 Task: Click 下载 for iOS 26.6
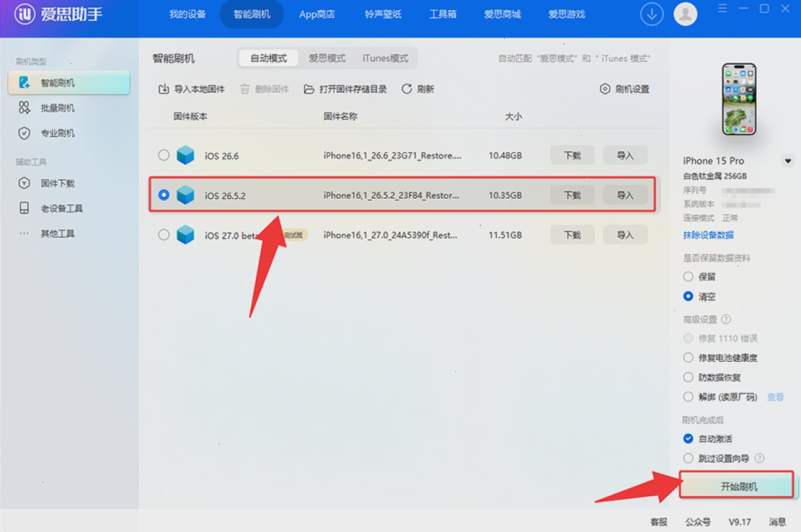572,156
